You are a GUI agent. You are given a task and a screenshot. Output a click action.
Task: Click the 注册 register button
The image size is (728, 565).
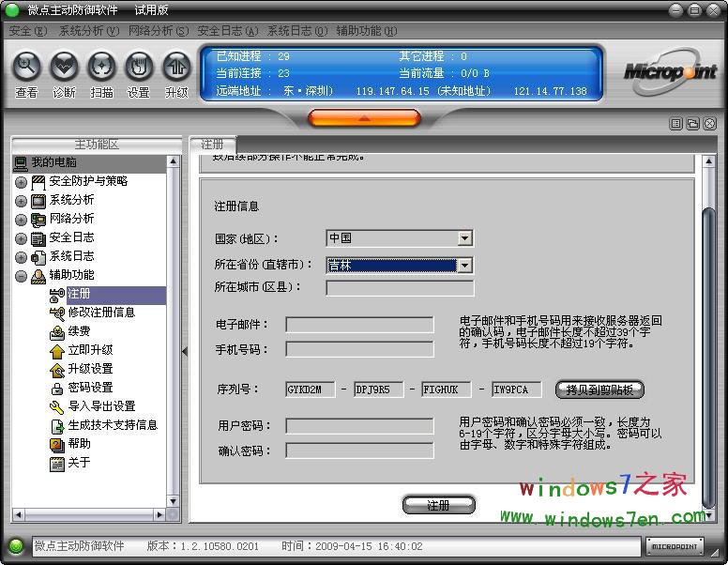point(438,505)
